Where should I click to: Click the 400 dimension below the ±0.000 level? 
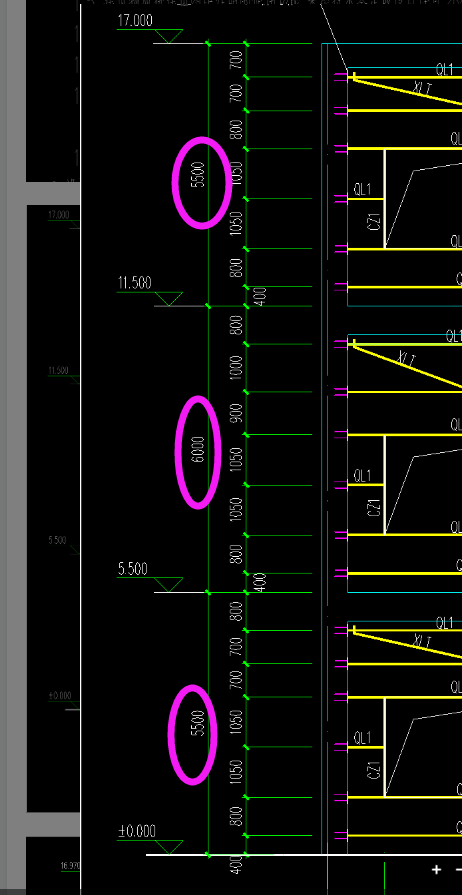[237, 864]
